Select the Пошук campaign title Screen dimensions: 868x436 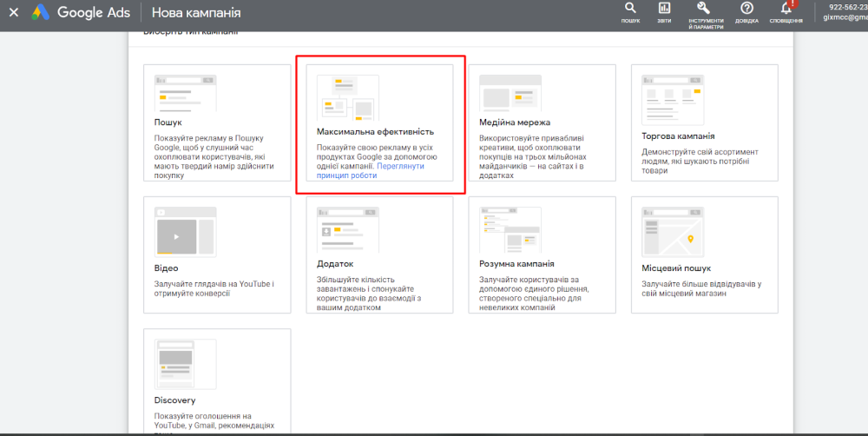point(168,122)
